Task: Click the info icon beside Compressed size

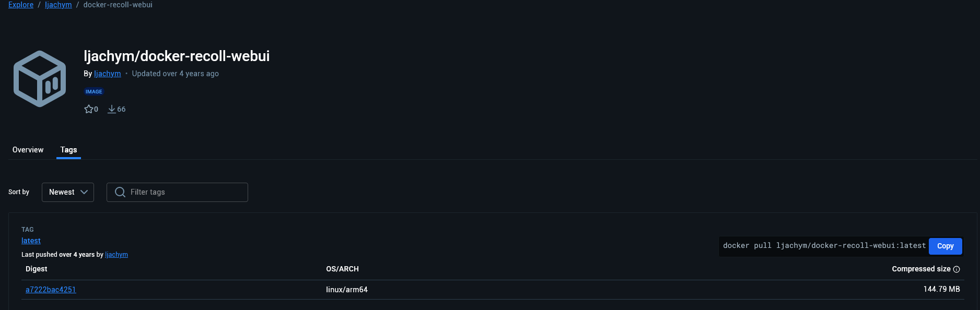Action: click(x=956, y=269)
